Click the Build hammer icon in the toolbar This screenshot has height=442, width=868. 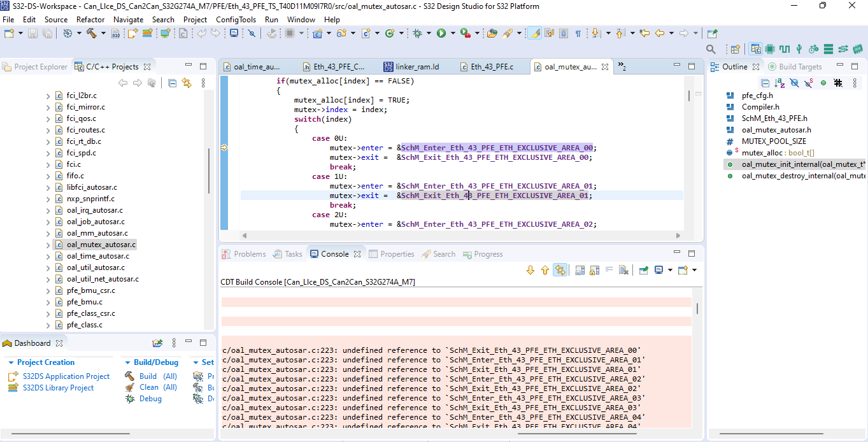(91, 33)
